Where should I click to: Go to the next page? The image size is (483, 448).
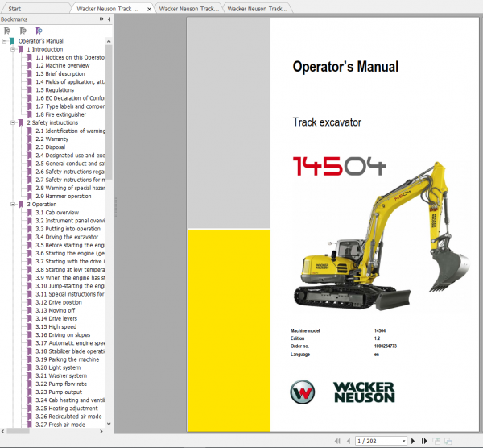413,441
